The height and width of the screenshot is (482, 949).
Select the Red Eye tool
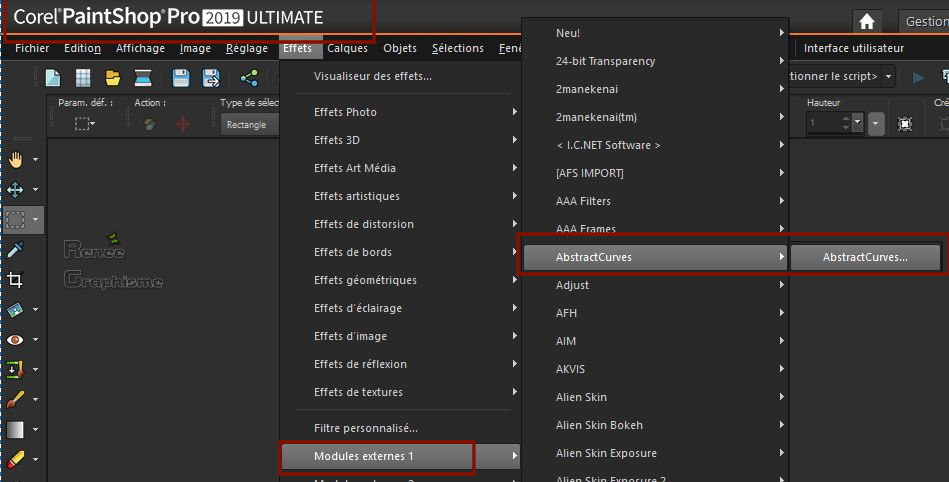(15, 339)
